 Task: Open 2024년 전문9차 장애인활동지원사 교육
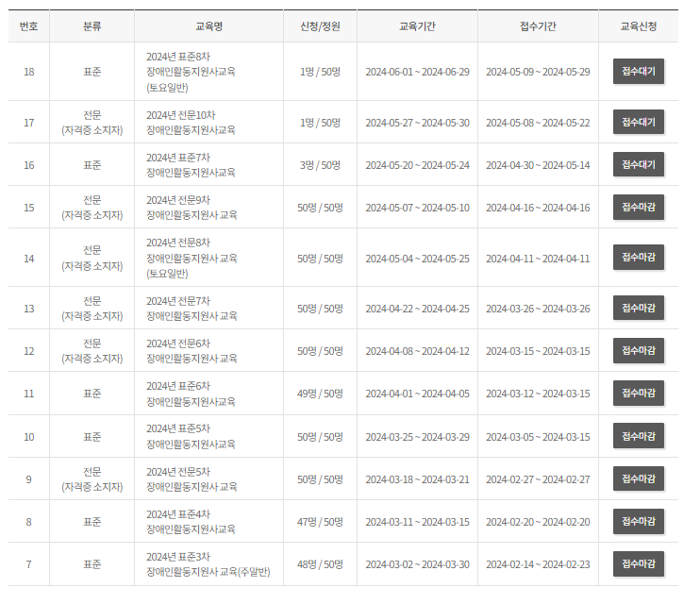(x=192, y=208)
